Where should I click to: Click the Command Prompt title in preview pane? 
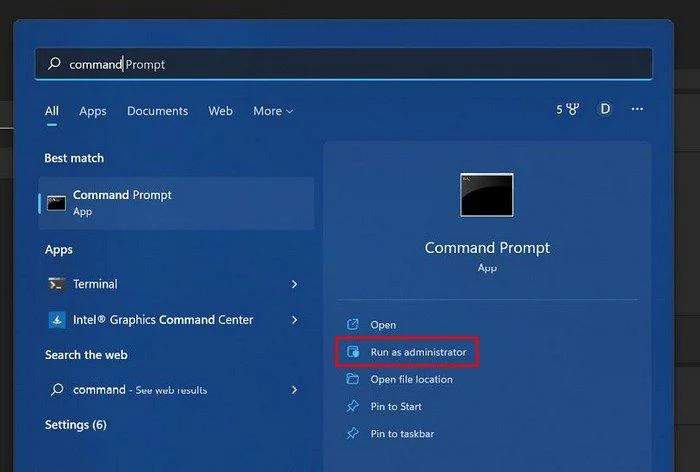point(487,247)
